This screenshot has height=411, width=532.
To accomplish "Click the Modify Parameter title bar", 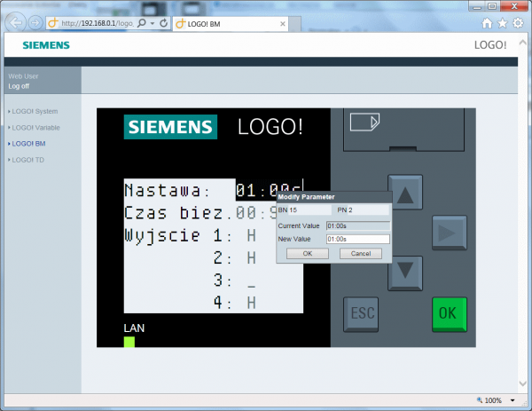I will pyautogui.click(x=334, y=197).
